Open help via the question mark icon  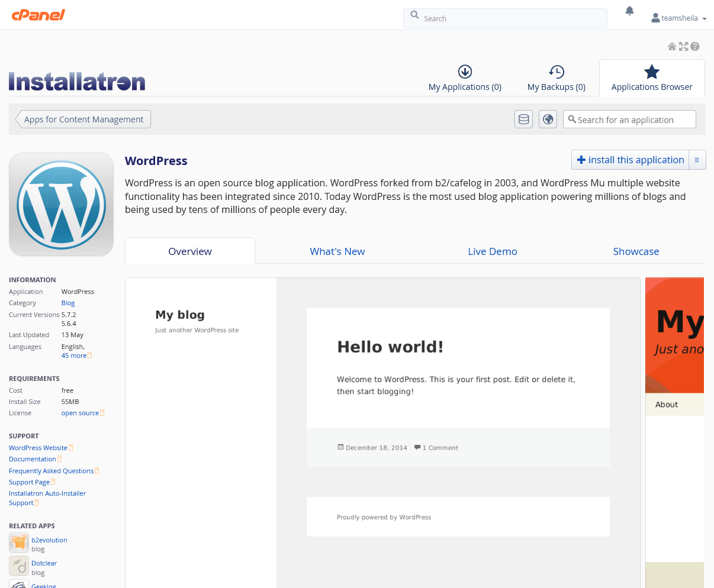coord(695,46)
